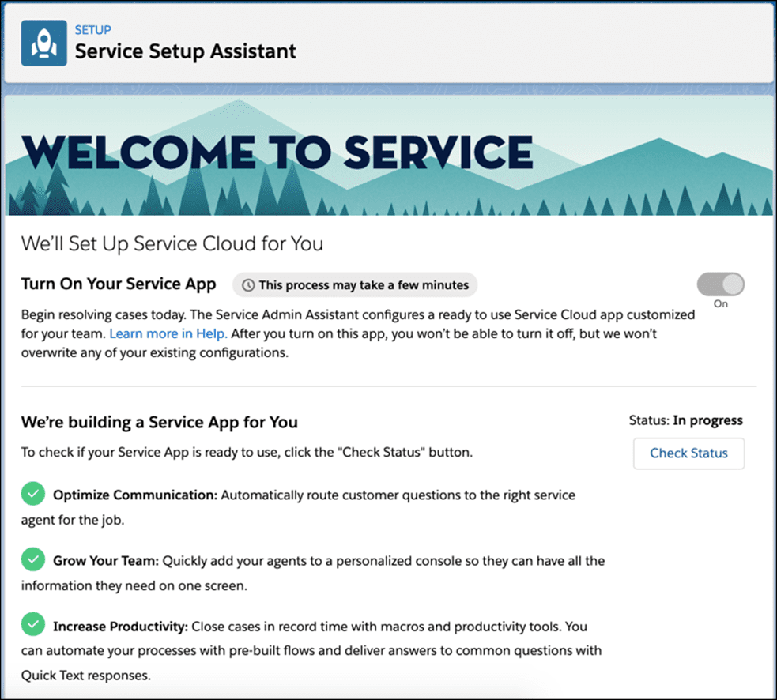The image size is (777, 700).
Task: Click the Status: In progress indicator
Action: pyautogui.click(x=685, y=420)
